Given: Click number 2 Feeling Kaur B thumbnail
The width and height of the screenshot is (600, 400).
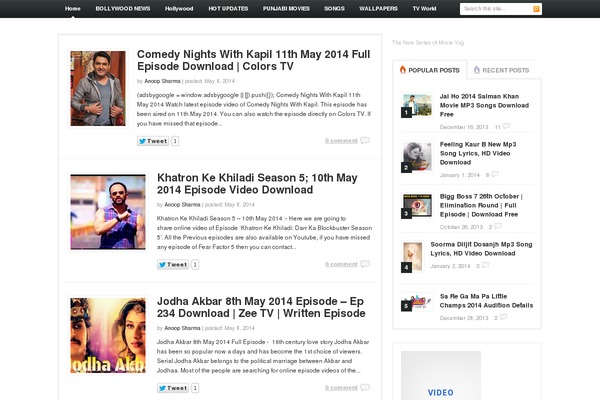Looking at the screenshot, I should click(417, 157).
